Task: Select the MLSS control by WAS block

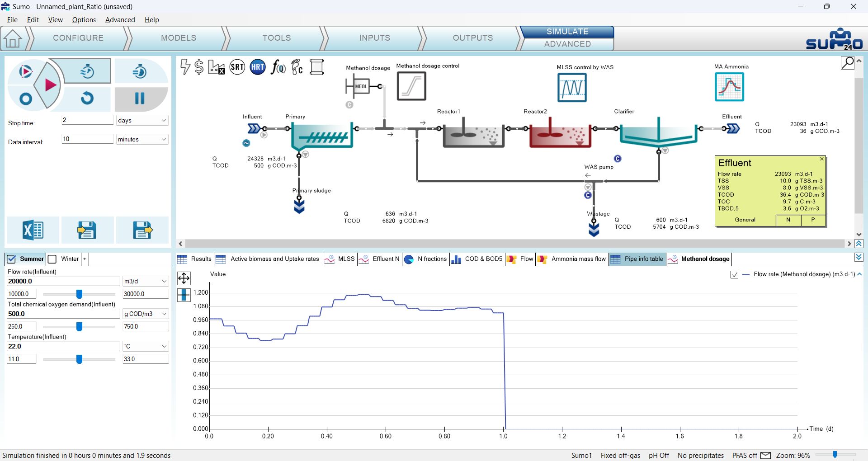Action: tap(572, 87)
